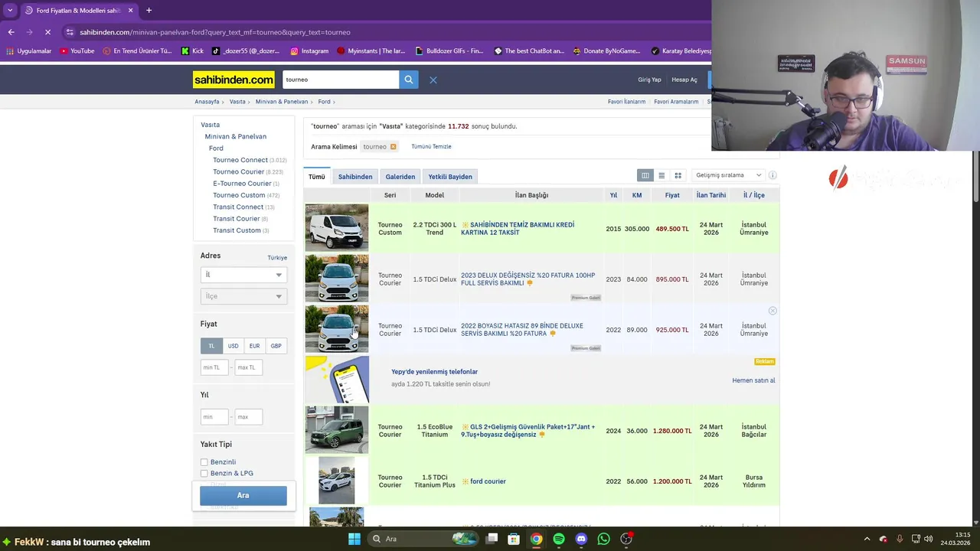
Task: Dismiss the 925.000 TL listing row
Action: pyautogui.click(x=773, y=311)
